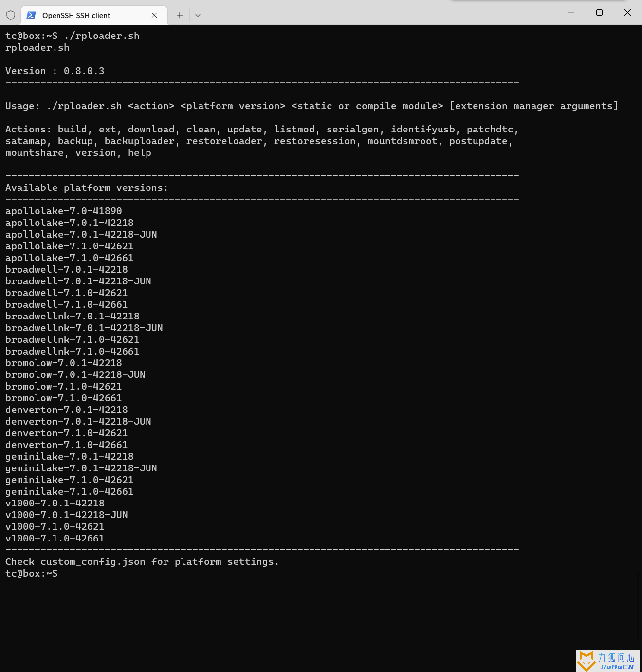Click the Version : 0.8.0.3 text
The image size is (642, 672).
point(55,71)
